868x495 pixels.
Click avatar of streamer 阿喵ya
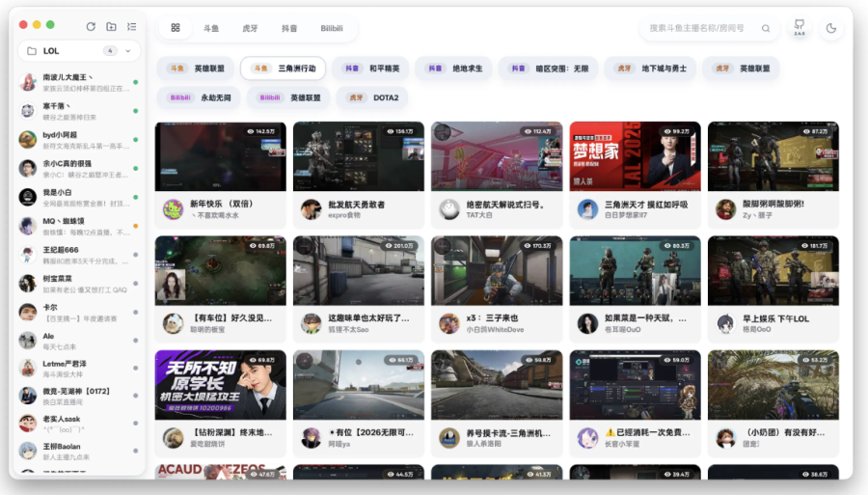coord(312,438)
